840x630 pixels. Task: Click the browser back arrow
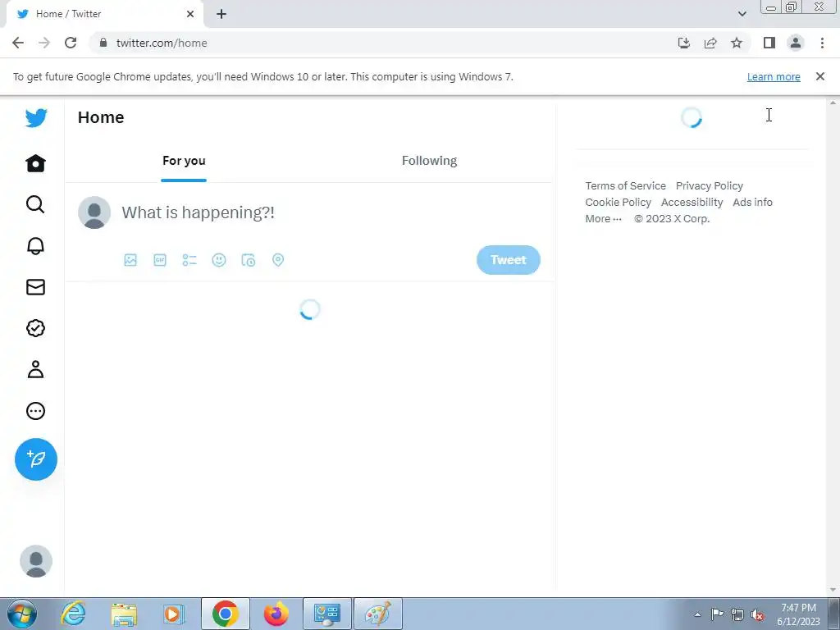(x=18, y=43)
